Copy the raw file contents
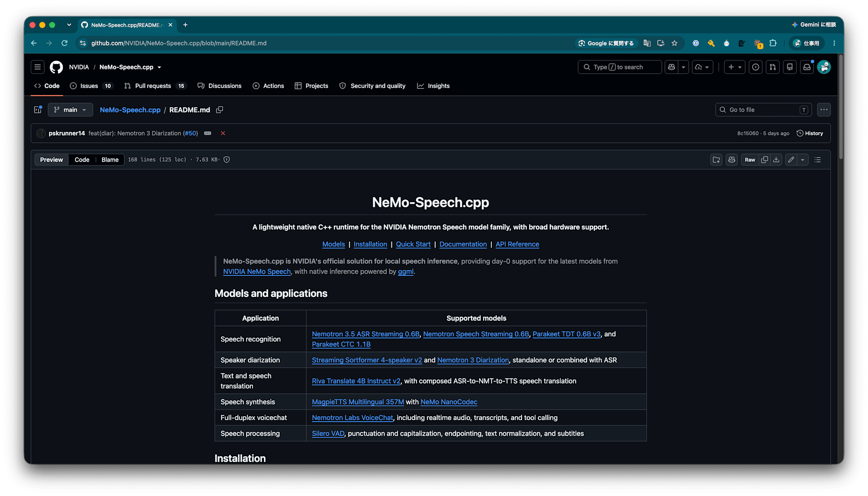Screen dimensions: 868x496 click(x=764, y=160)
